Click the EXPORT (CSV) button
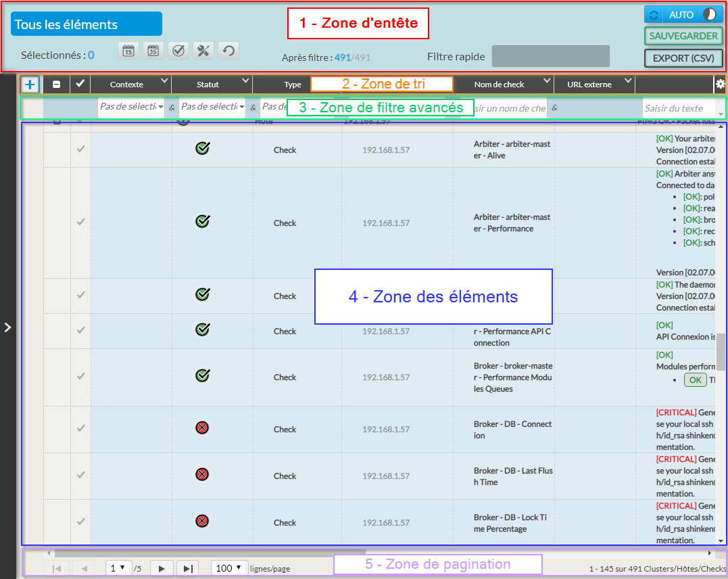This screenshot has width=728, height=579. (683, 58)
